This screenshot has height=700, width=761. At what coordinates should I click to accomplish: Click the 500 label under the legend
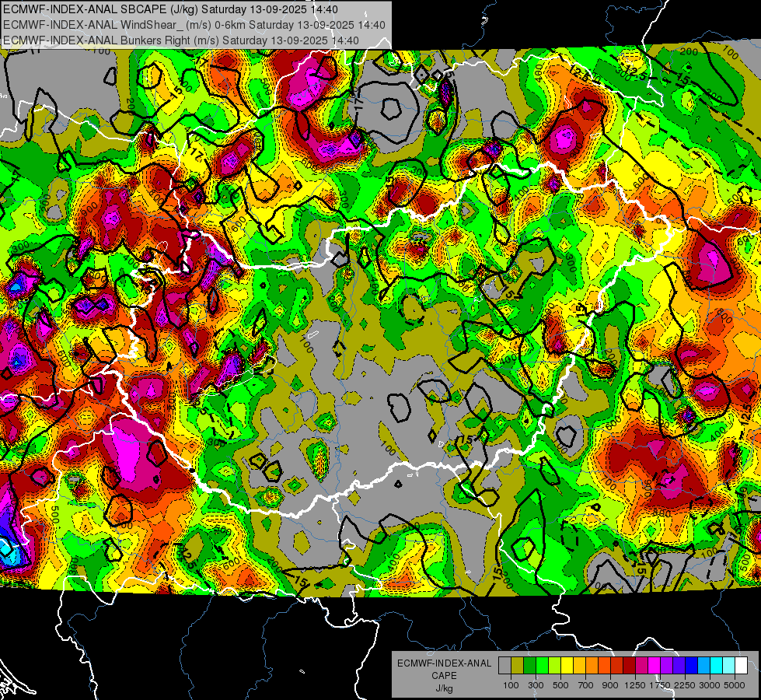[560, 685]
